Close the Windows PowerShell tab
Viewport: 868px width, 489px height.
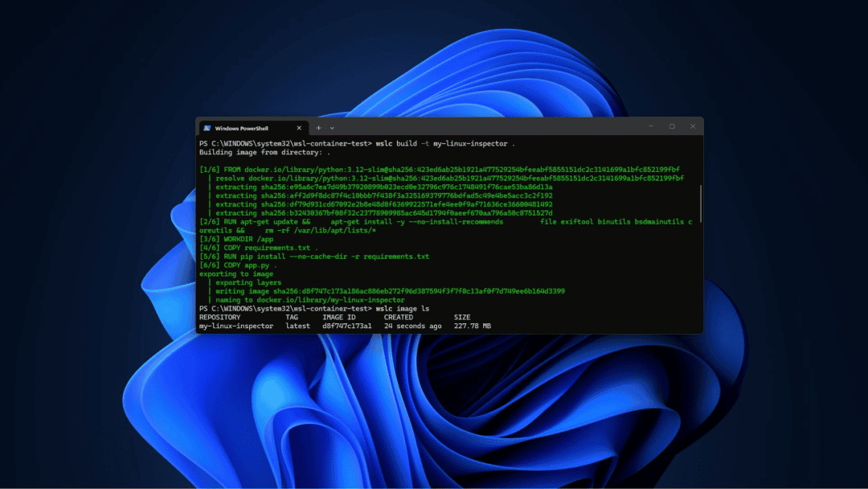[x=299, y=128]
